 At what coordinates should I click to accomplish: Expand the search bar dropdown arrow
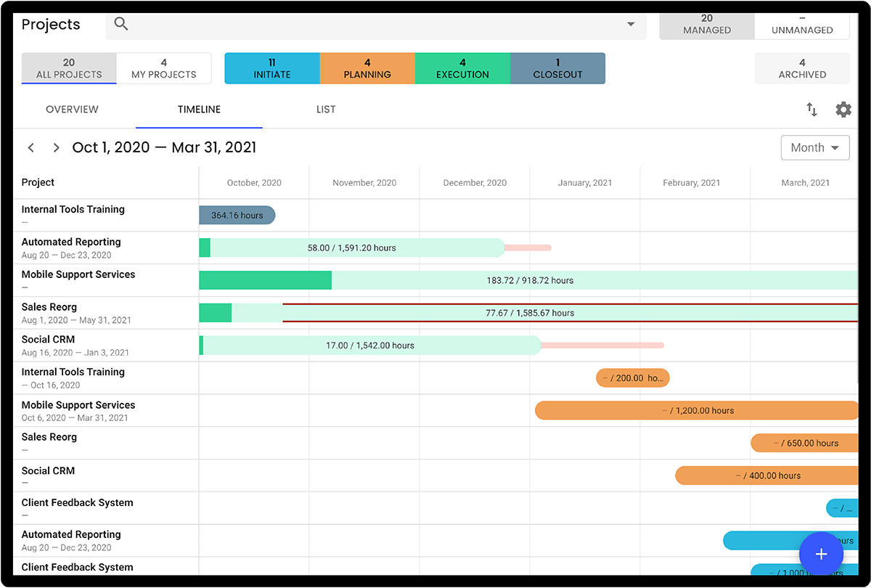tap(630, 23)
